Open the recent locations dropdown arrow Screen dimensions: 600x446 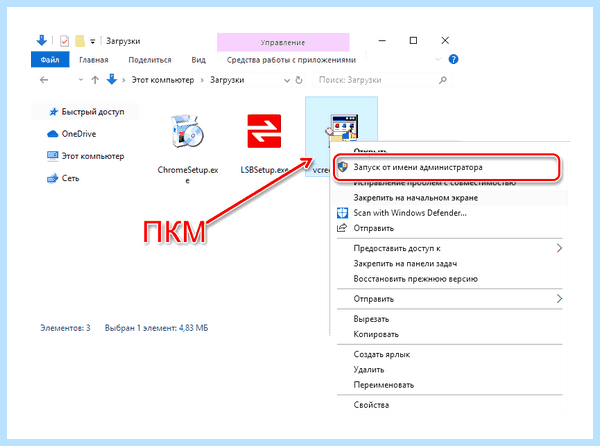tap(81, 80)
